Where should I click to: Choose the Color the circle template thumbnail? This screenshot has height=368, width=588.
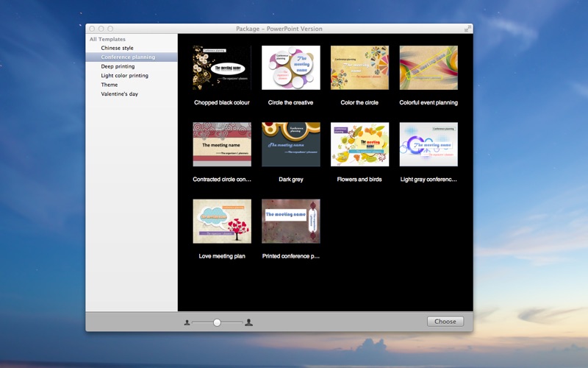(x=359, y=68)
